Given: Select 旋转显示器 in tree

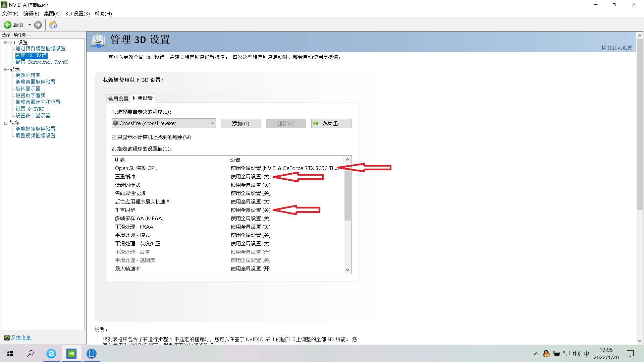Looking at the screenshot, I should 28,89.
